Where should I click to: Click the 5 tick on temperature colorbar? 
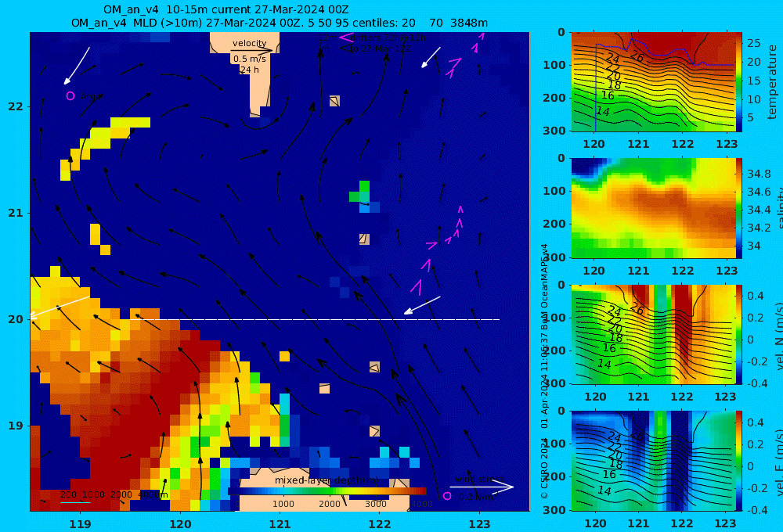(751, 118)
